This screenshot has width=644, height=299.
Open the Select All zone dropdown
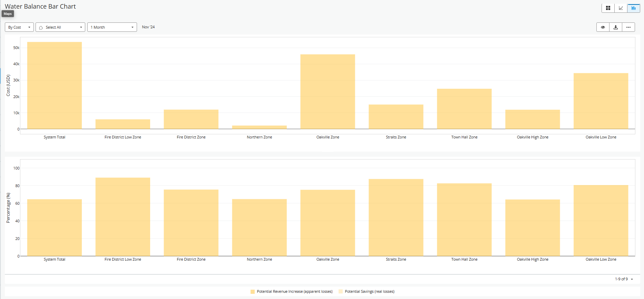60,27
